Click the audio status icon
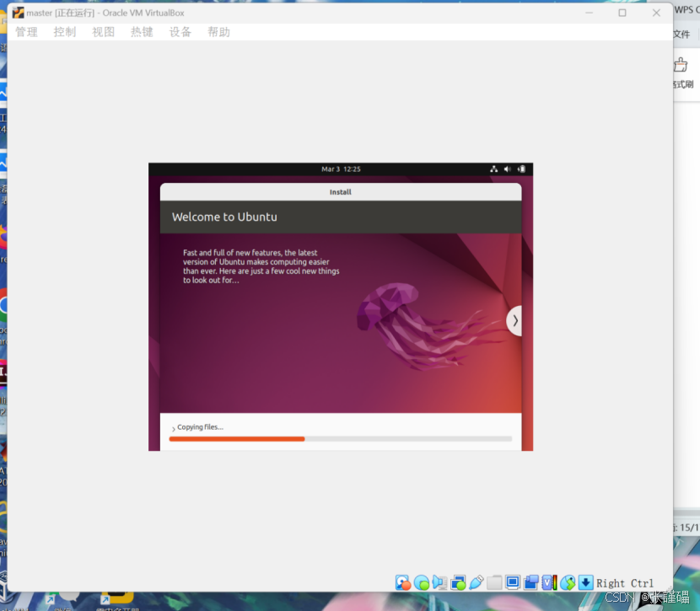Viewport: 700px width, 611px height. (x=439, y=582)
